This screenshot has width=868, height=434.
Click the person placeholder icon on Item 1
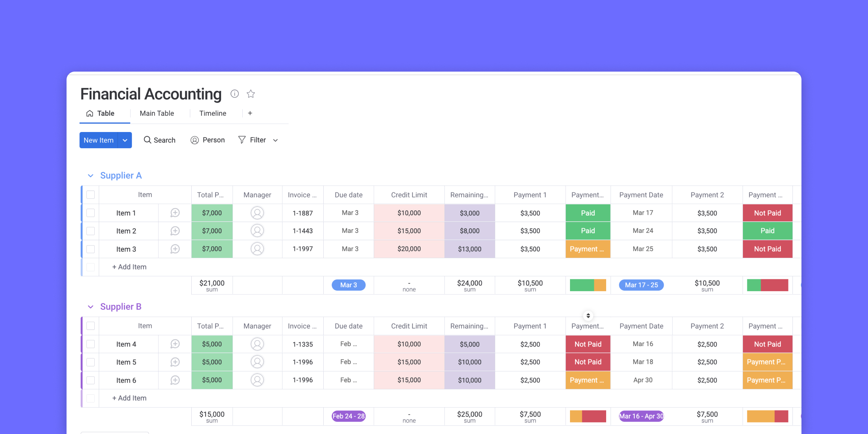257,213
